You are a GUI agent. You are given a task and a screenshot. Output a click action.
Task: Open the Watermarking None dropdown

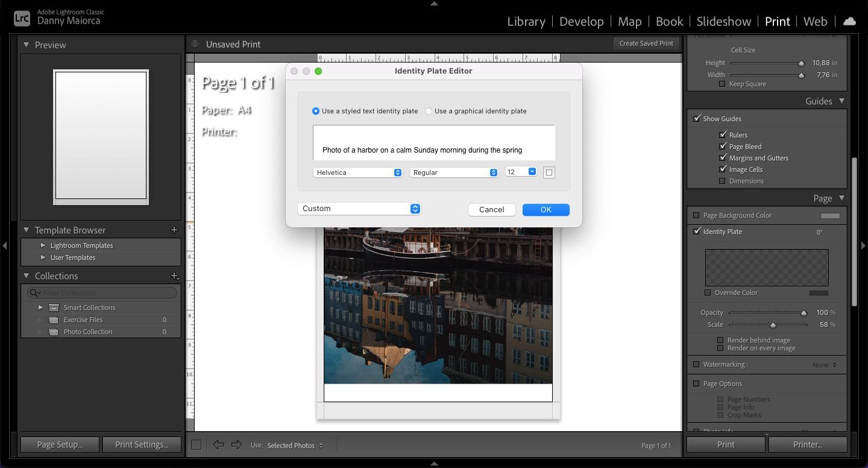(825, 365)
